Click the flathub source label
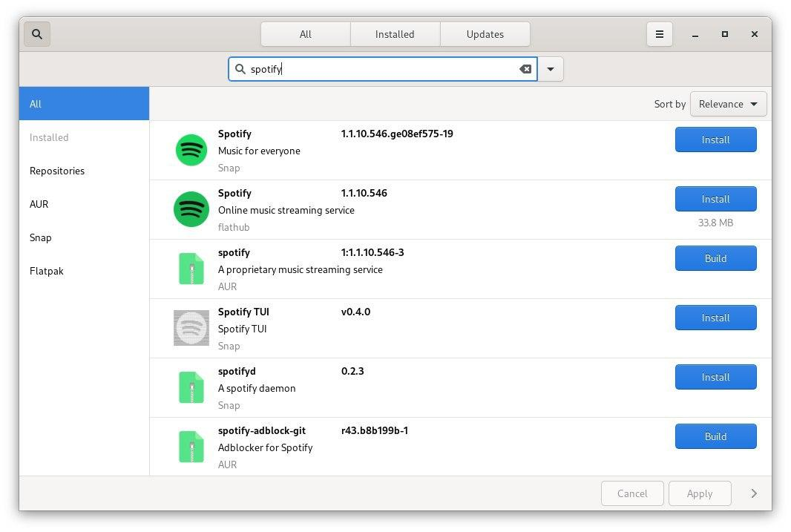791x532 pixels. (234, 228)
